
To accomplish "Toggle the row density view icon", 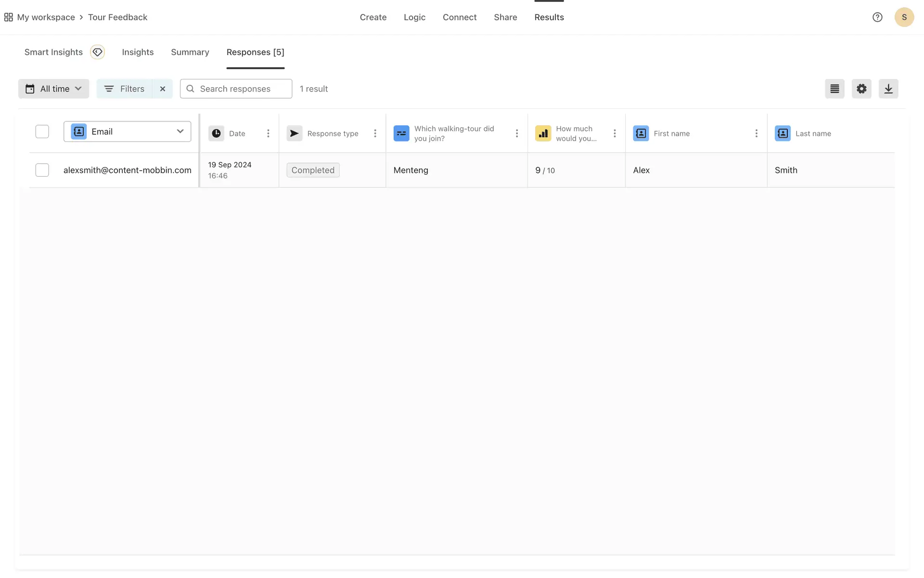I will pyautogui.click(x=834, y=89).
